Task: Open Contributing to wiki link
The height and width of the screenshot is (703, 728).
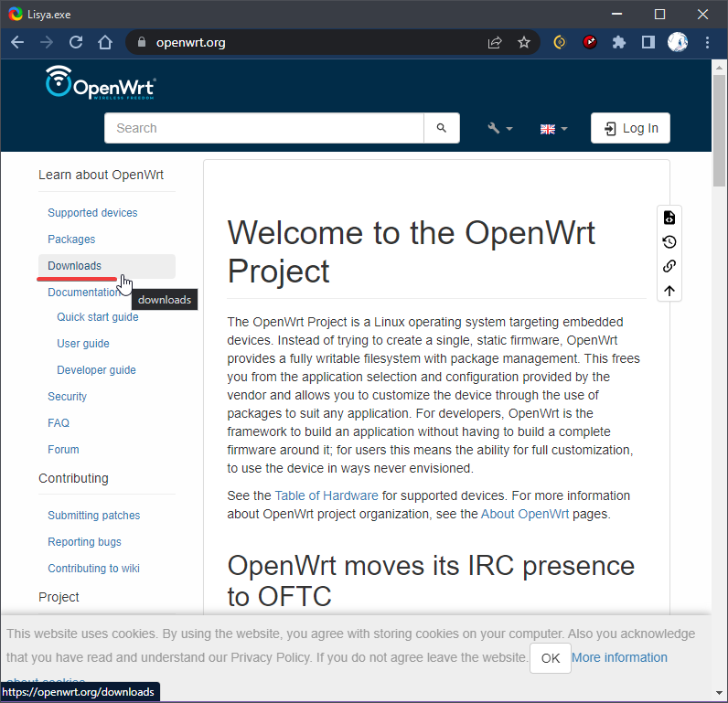Action: coord(94,568)
